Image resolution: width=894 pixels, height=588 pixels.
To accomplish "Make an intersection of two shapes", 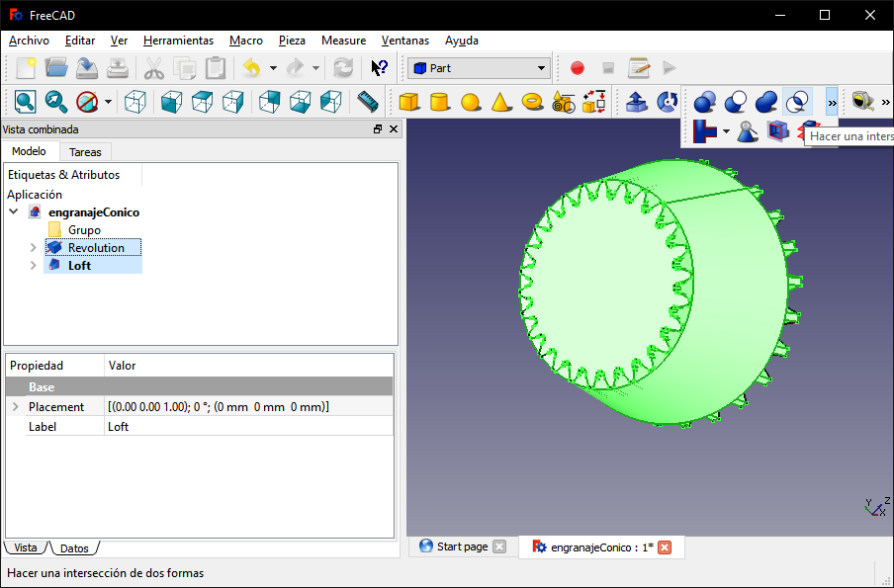I will [x=797, y=102].
